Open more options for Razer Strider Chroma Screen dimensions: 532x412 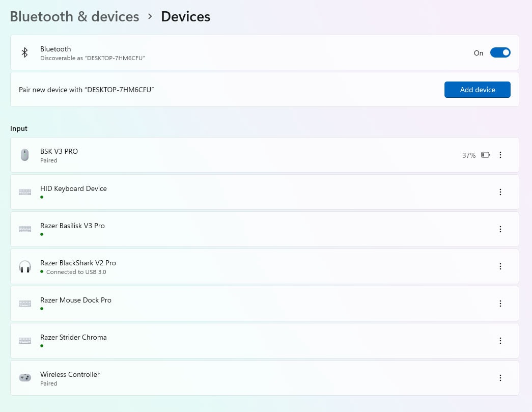click(x=500, y=341)
